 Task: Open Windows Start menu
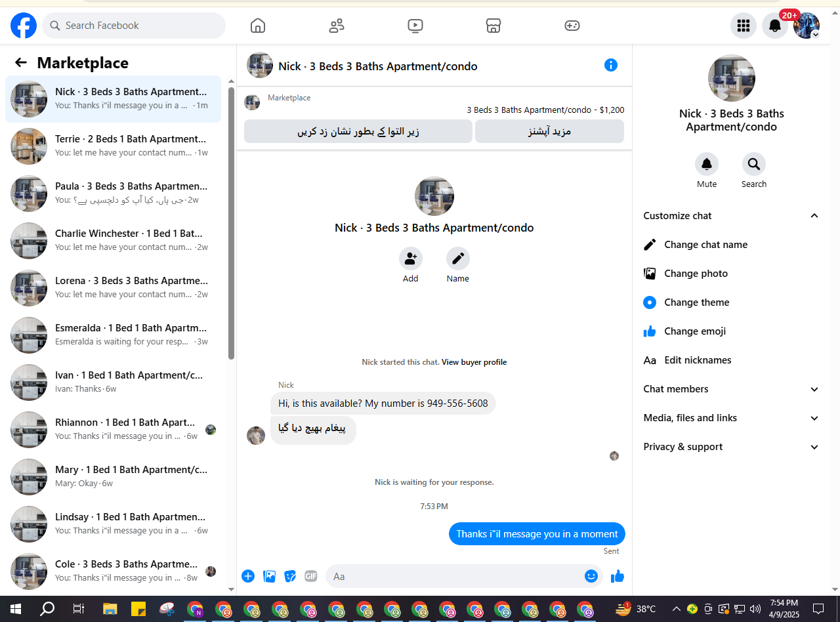(16, 609)
